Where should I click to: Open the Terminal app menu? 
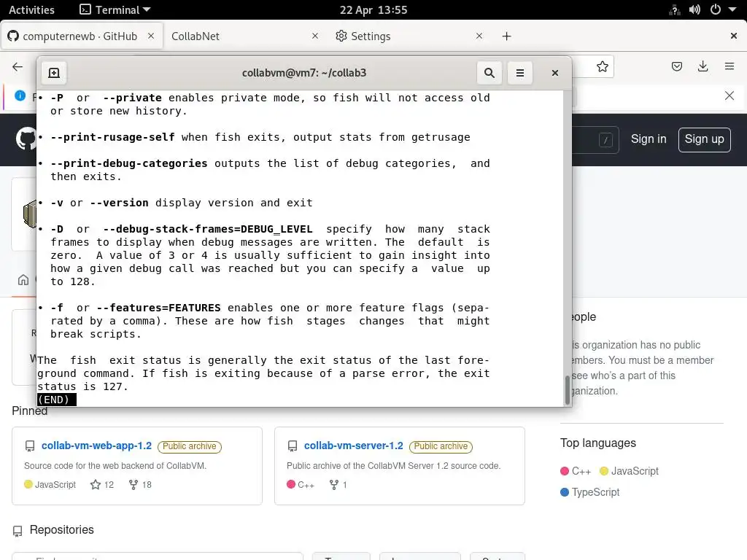point(115,10)
